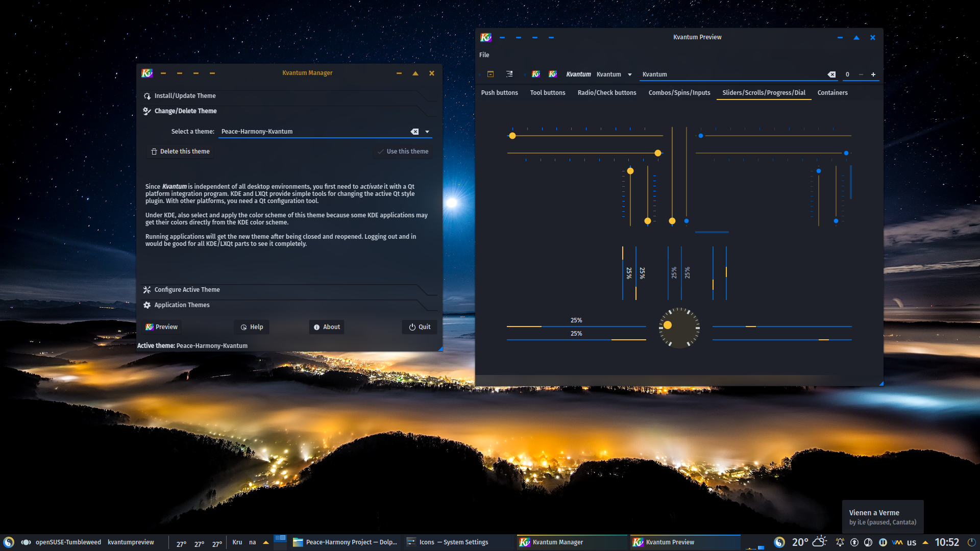
Task: Click the Preview button in Kvantum Manager
Action: [x=162, y=327]
